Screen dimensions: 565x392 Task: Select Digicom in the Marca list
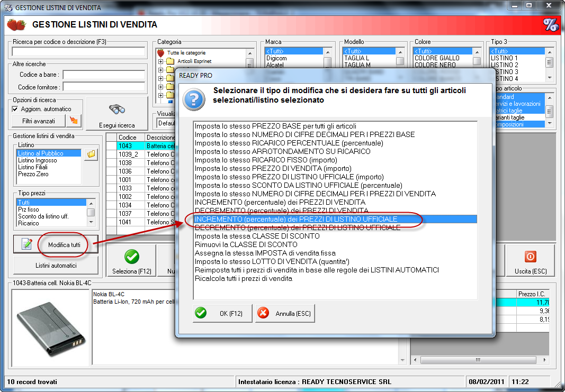(277, 58)
